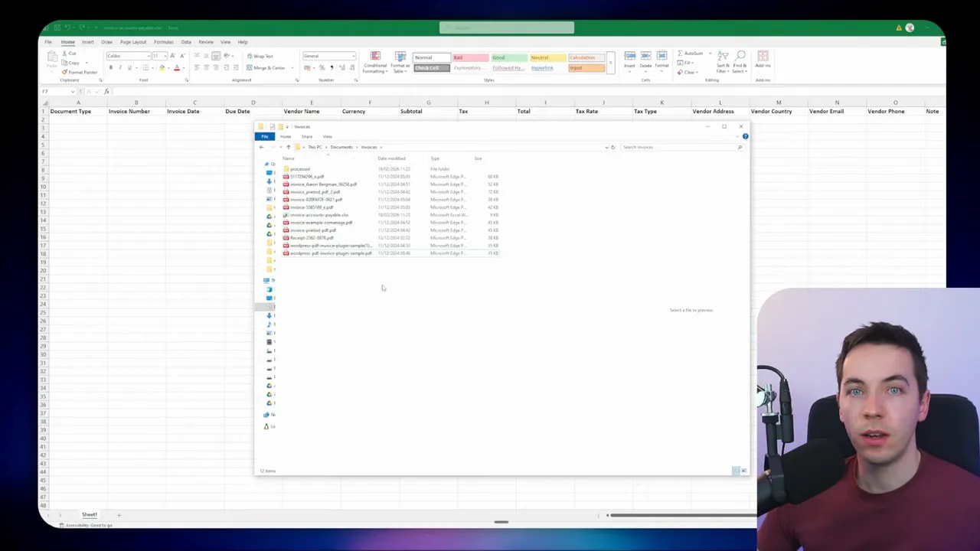Toggle italic formatting
Viewport: 980px width, 551px height.
[119, 67]
